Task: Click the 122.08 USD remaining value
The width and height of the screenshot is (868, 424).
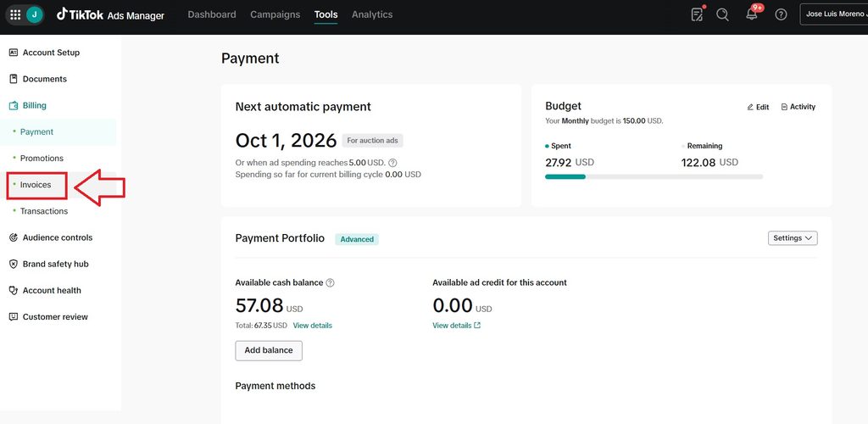Action: tap(709, 162)
